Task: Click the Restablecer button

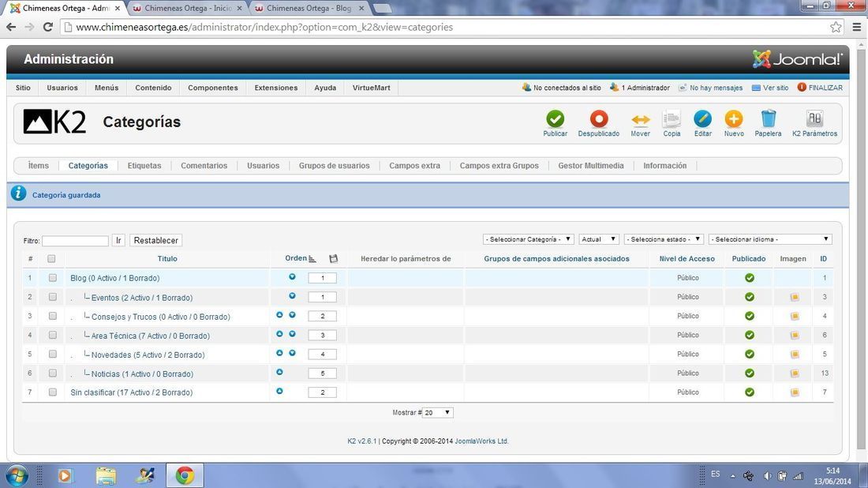Action: (x=156, y=240)
